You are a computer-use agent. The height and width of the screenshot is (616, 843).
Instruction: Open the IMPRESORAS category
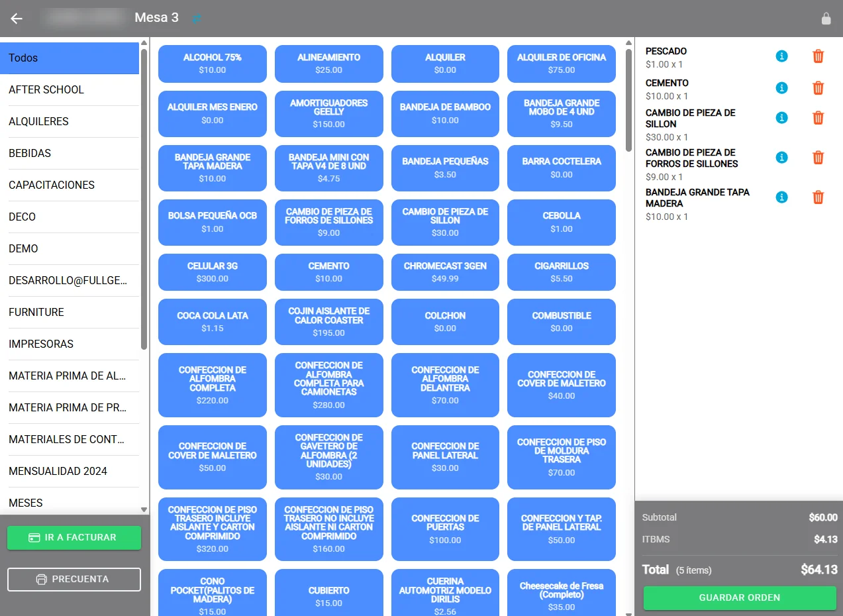pos(70,344)
